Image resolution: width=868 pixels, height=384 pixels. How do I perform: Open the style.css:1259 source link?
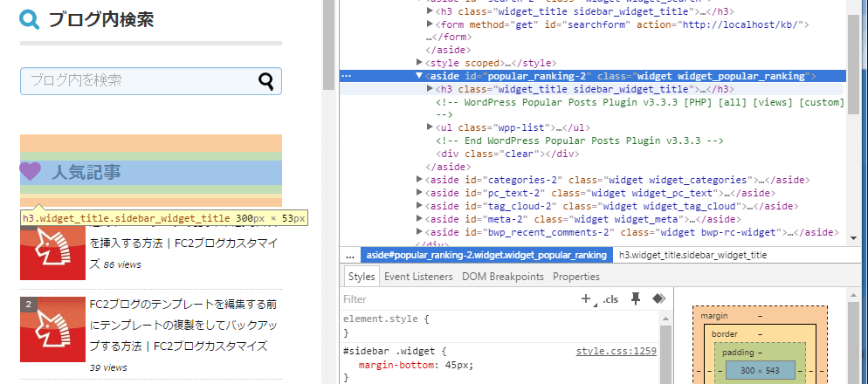[x=616, y=351]
